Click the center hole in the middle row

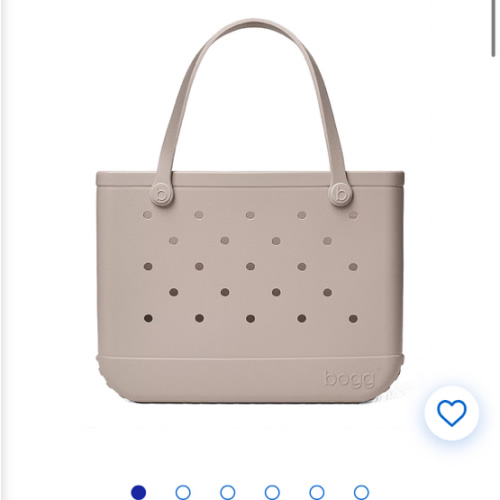point(250,266)
